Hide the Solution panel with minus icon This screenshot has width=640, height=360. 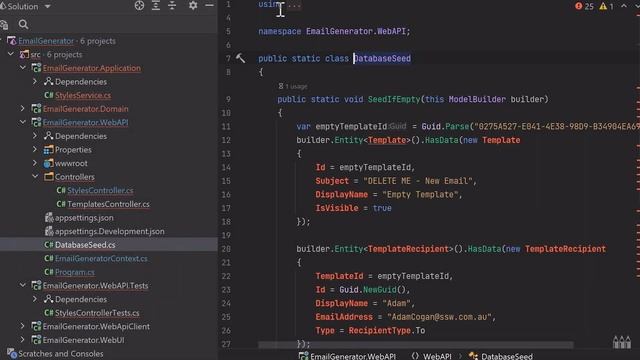[209, 6]
